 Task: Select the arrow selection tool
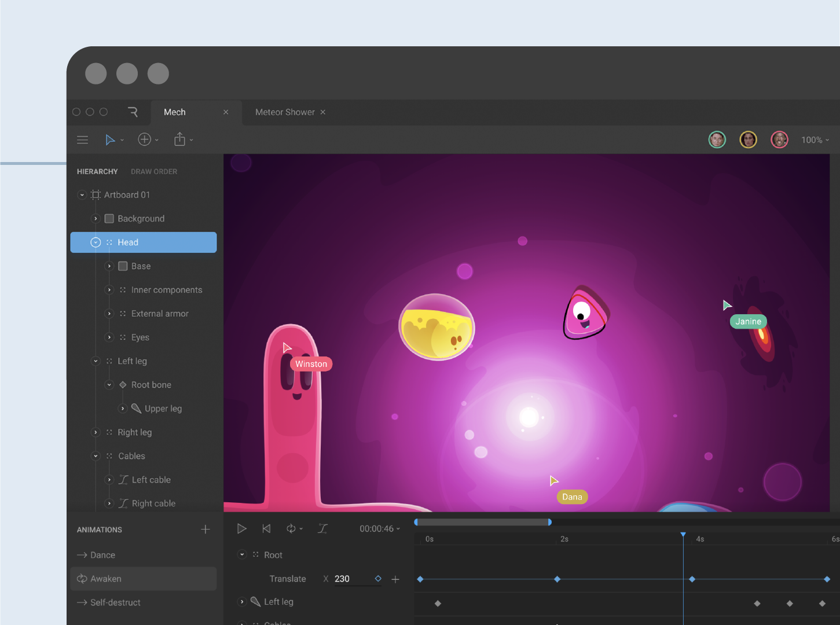coord(110,140)
